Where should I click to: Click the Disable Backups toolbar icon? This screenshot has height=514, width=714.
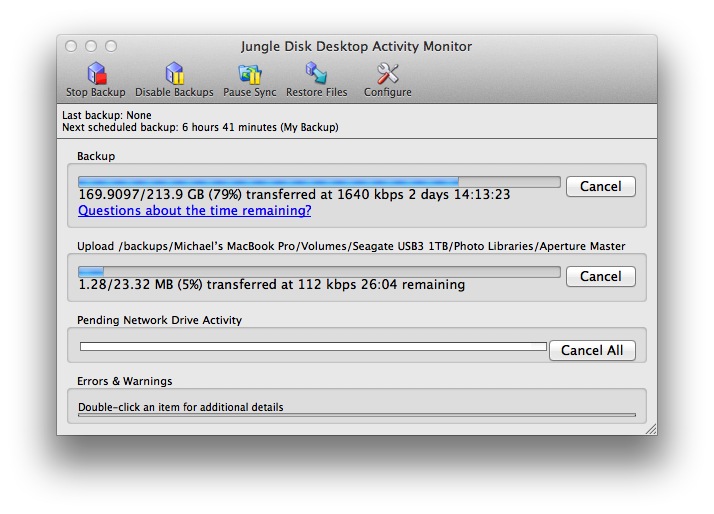(x=174, y=74)
